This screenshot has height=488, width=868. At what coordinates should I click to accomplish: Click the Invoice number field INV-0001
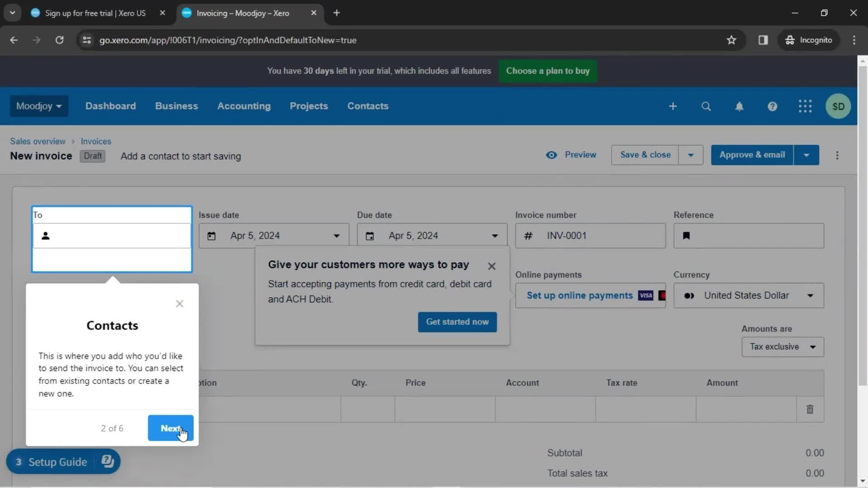click(x=590, y=236)
